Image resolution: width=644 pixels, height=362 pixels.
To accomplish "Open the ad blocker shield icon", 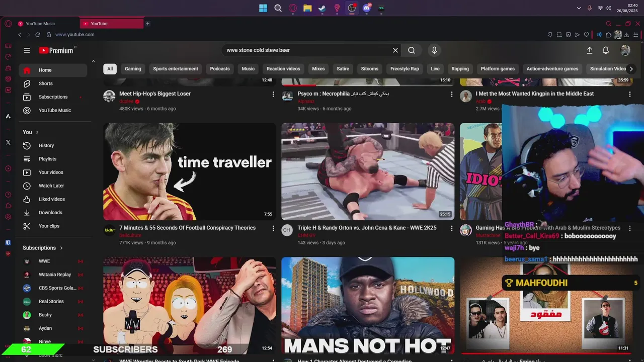I will point(568,35).
